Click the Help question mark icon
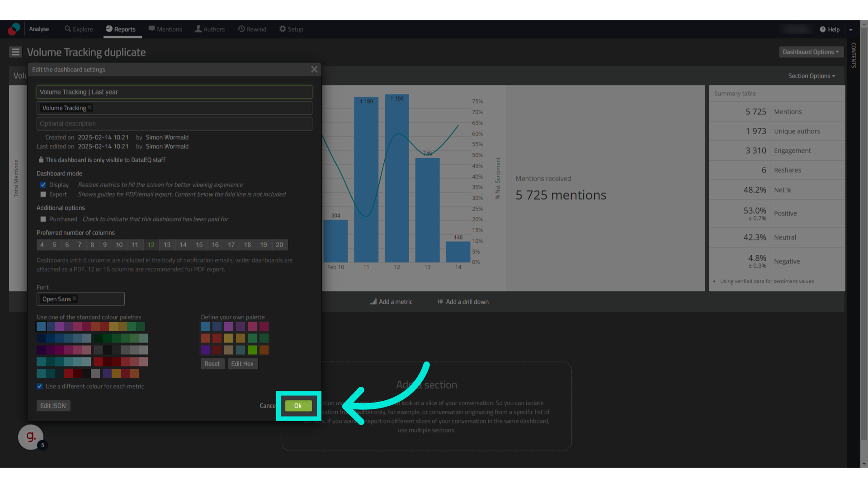 [822, 29]
